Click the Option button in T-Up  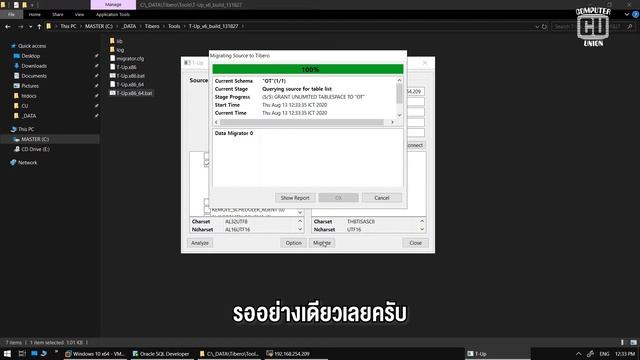293,243
